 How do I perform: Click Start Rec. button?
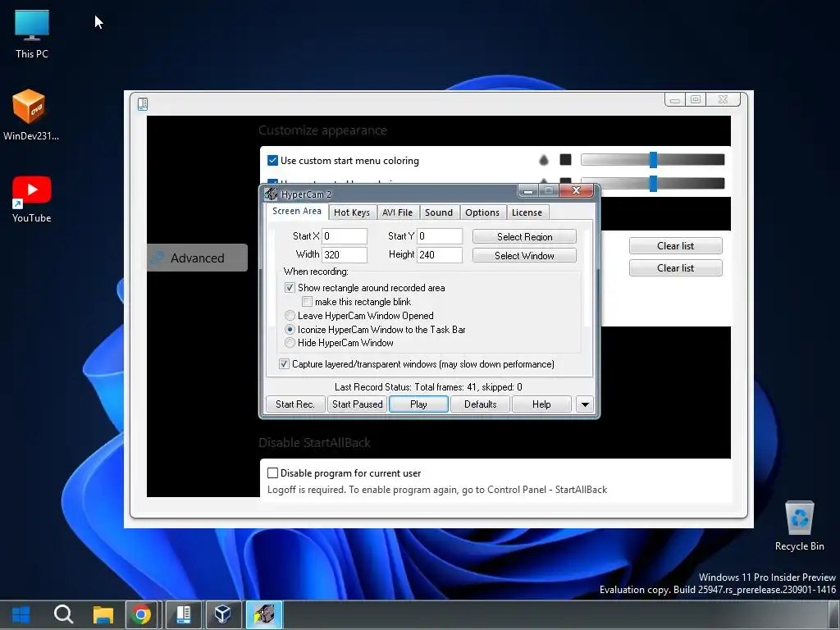295,404
